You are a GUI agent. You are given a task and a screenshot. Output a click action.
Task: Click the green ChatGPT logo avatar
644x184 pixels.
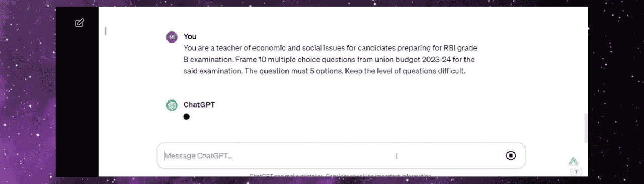click(x=172, y=105)
